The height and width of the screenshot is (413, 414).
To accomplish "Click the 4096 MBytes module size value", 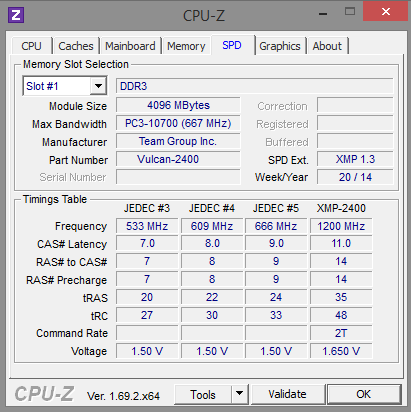I will pos(178,105).
